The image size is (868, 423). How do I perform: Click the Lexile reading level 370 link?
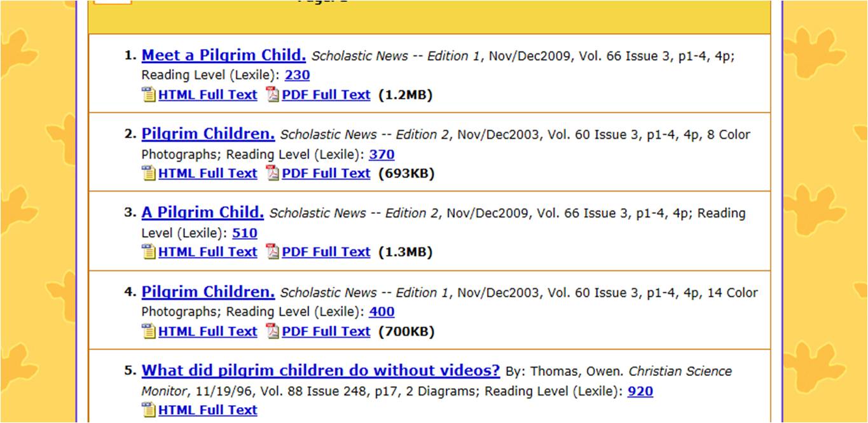(382, 155)
